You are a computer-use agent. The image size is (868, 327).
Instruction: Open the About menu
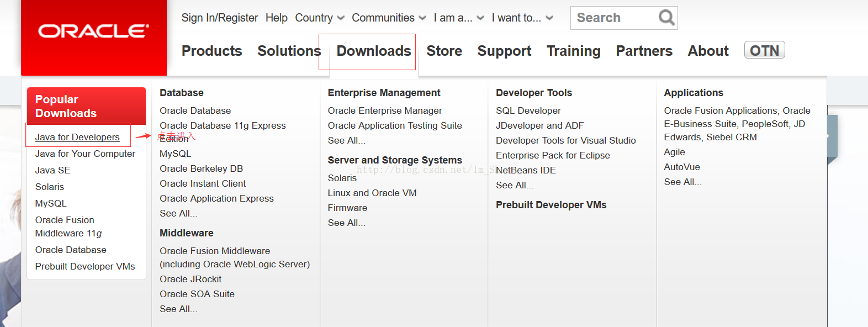[708, 51]
